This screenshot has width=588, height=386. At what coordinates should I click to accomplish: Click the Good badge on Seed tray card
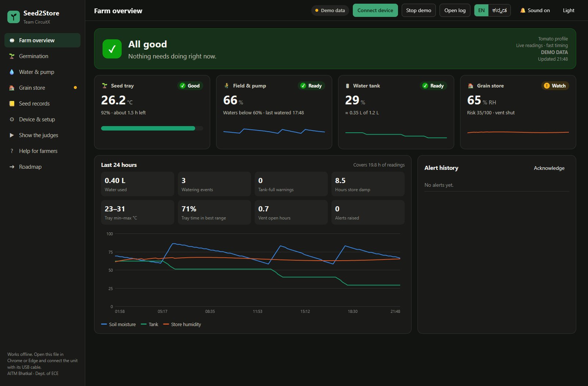point(190,86)
